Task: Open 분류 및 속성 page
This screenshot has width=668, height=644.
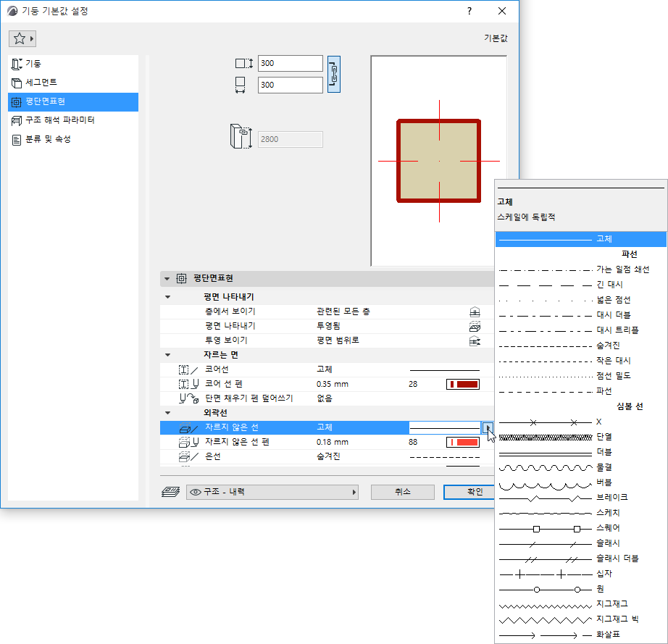Action: pos(73,139)
